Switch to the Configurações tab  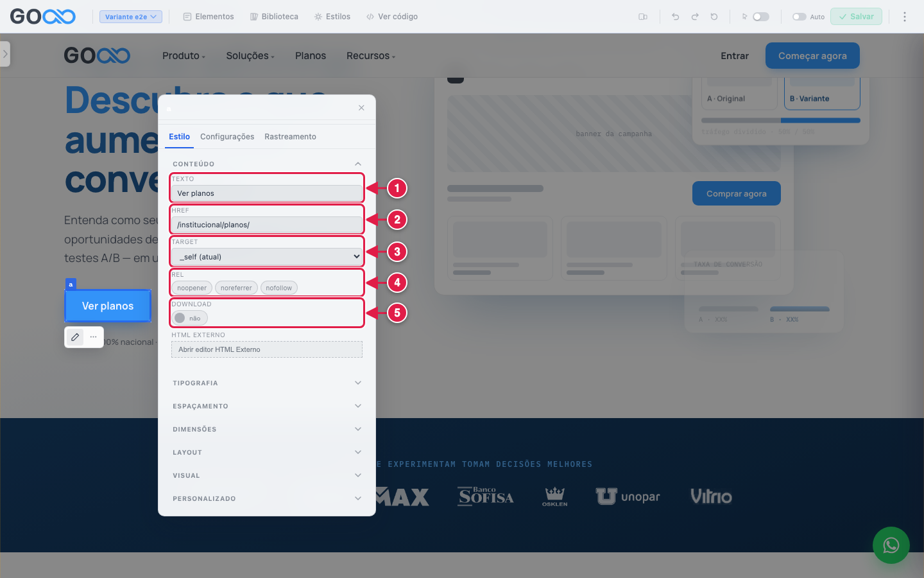coord(227,137)
